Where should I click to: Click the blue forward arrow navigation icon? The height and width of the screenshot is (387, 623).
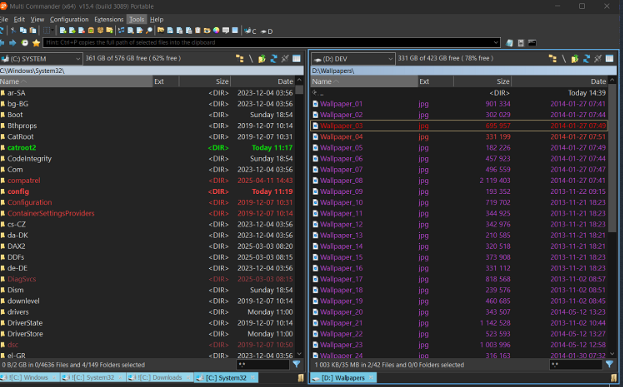point(12,43)
